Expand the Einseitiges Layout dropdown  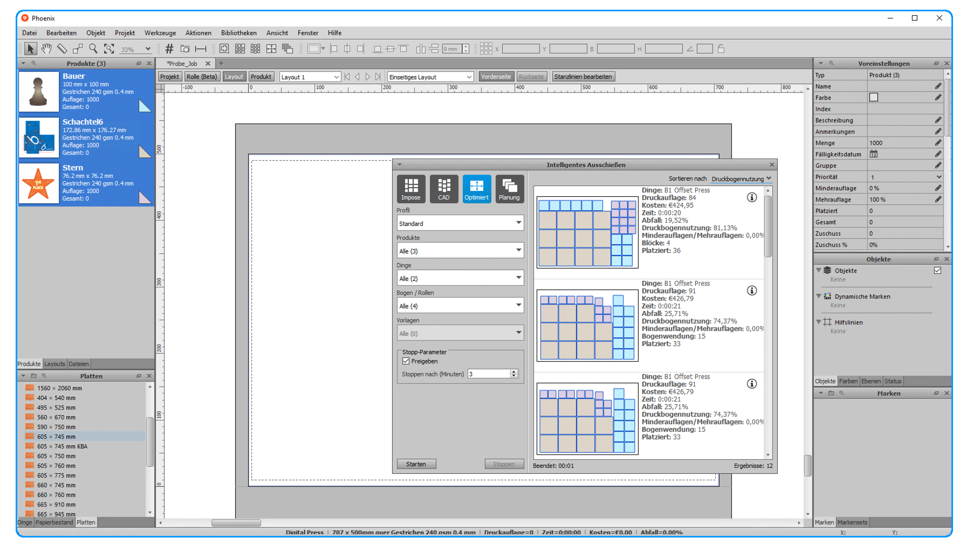point(430,76)
